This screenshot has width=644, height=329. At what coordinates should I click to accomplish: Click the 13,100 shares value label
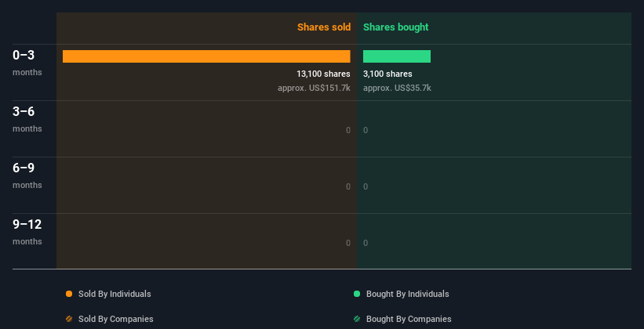[x=318, y=74]
